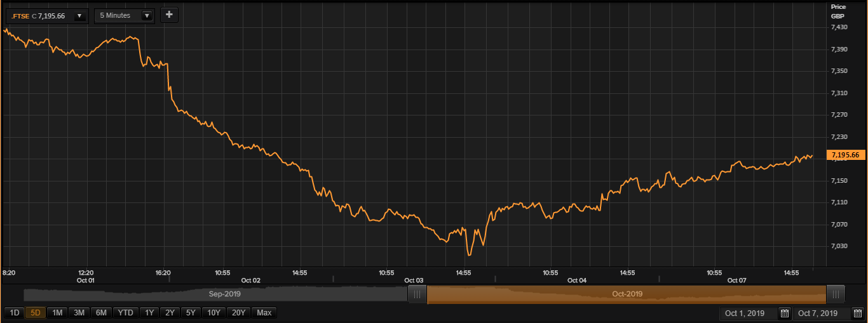Click the Oct-2019 highlighted navigator range

pos(627,294)
